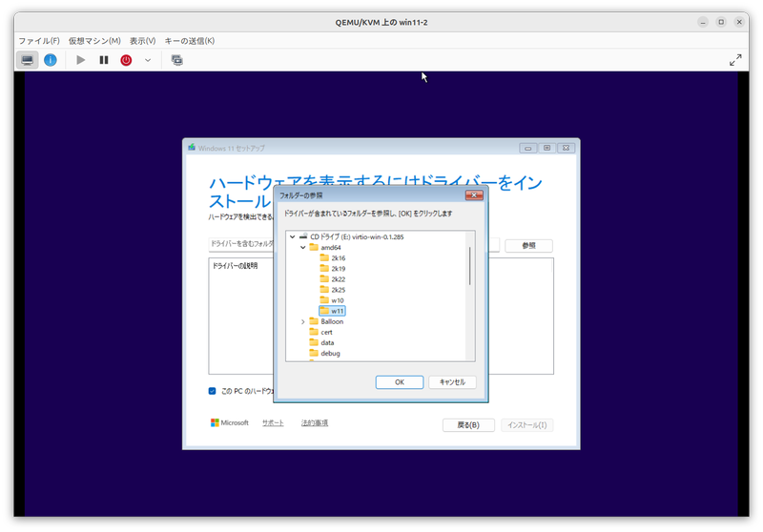Viewport: 763px width, 532px height.
Task: Open the サポート support link
Action: click(x=273, y=423)
